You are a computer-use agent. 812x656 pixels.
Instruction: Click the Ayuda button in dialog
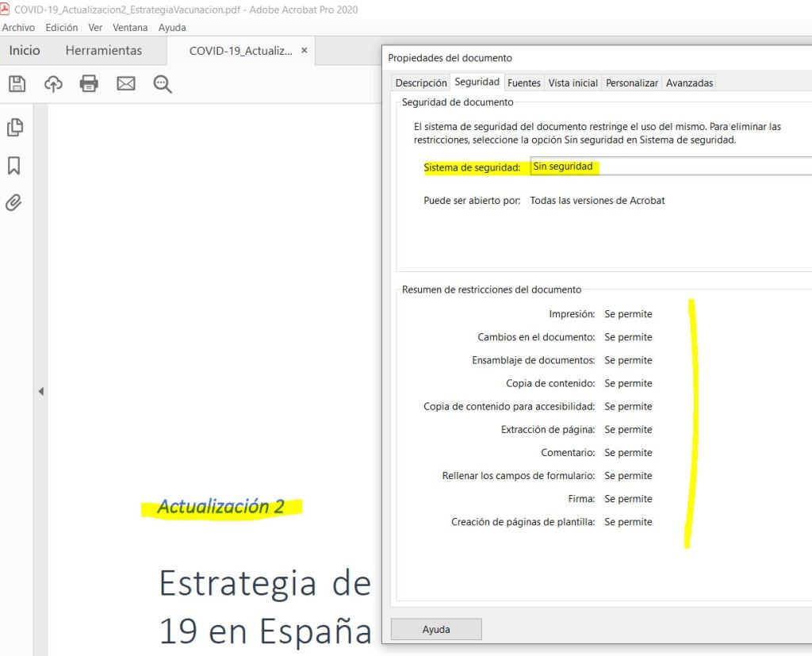[436, 630]
